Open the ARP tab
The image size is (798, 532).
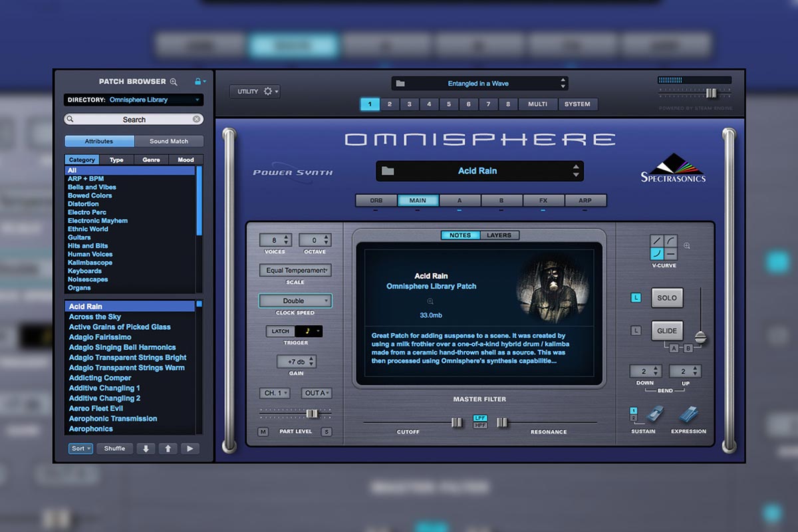point(585,200)
